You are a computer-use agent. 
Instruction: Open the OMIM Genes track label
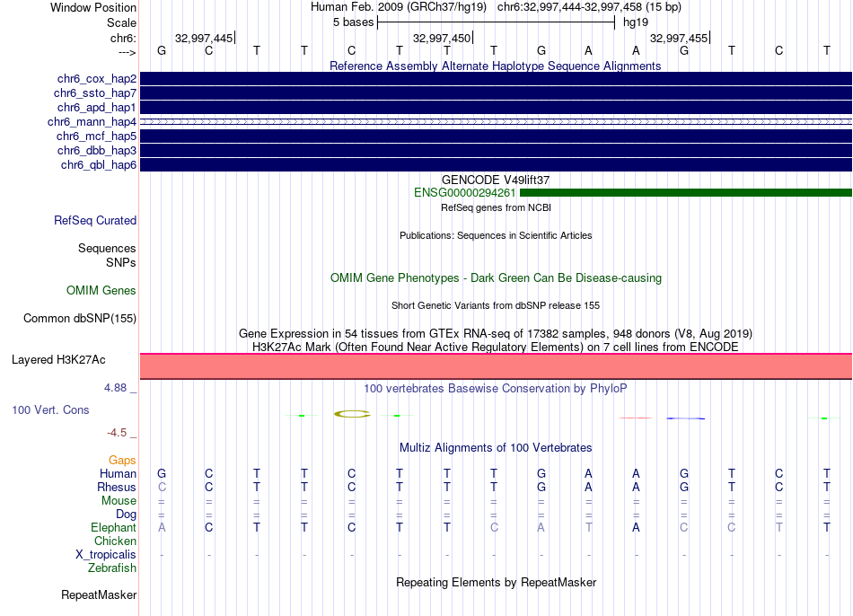tap(101, 291)
